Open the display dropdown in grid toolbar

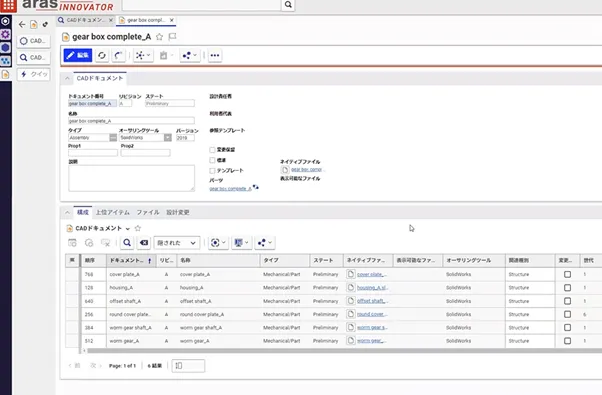click(x=241, y=243)
